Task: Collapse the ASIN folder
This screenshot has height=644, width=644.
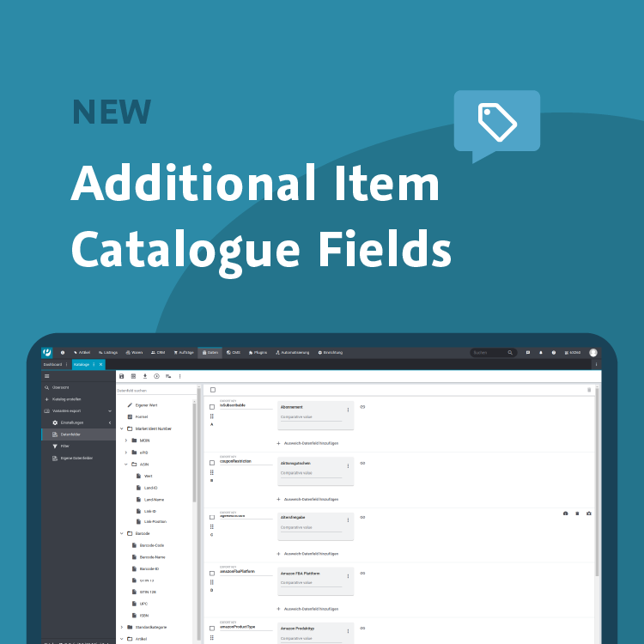Action: pyautogui.click(x=126, y=464)
